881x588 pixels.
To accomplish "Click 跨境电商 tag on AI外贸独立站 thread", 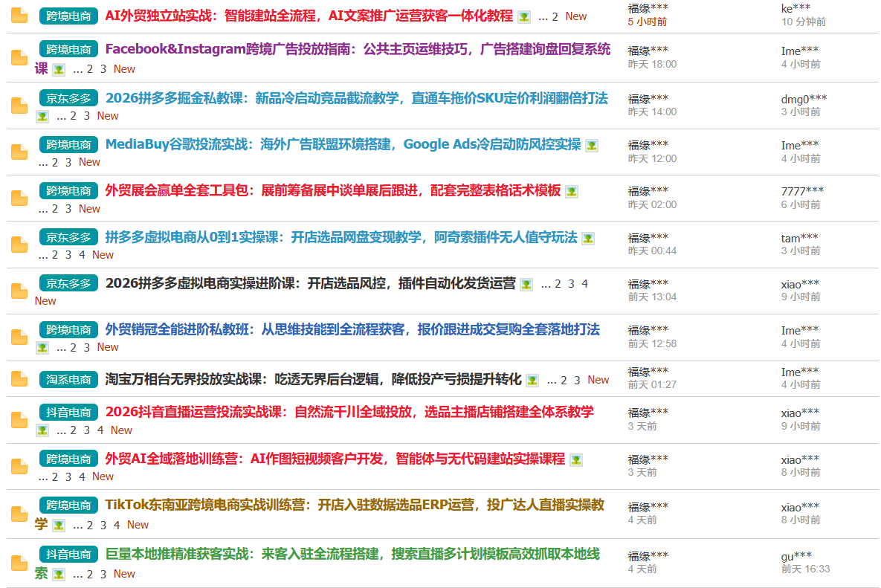I will (68, 16).
